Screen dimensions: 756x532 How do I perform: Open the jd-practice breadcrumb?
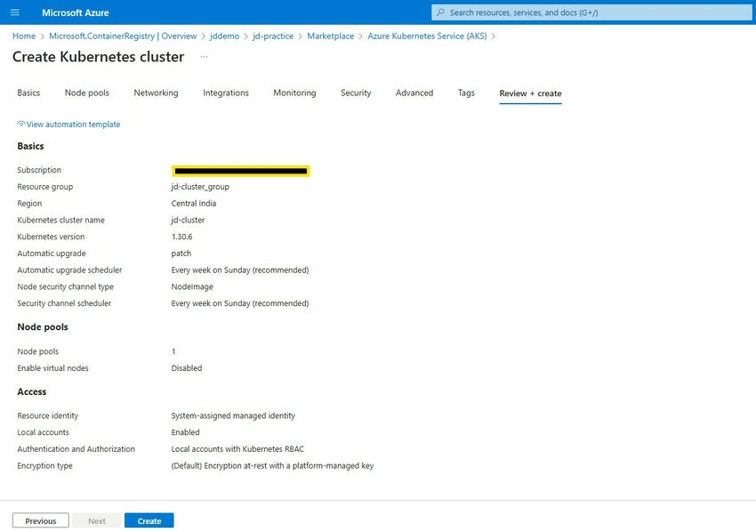[x=273, y=36]
